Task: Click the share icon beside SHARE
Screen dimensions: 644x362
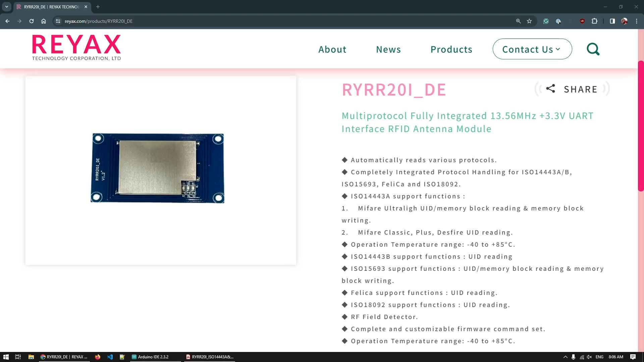Action: pyautogui.click(x=551, y=89)
